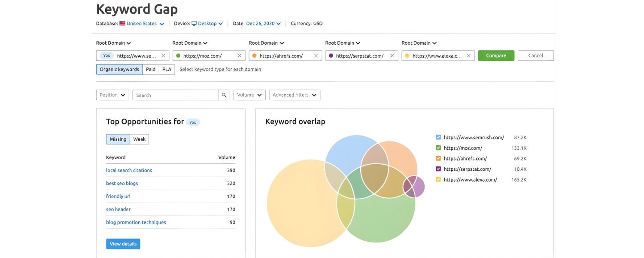The width and height of the screenshot is (644, 258).
Task: Switch to the Weak tab in Top Opportunities
Action: 140,139
